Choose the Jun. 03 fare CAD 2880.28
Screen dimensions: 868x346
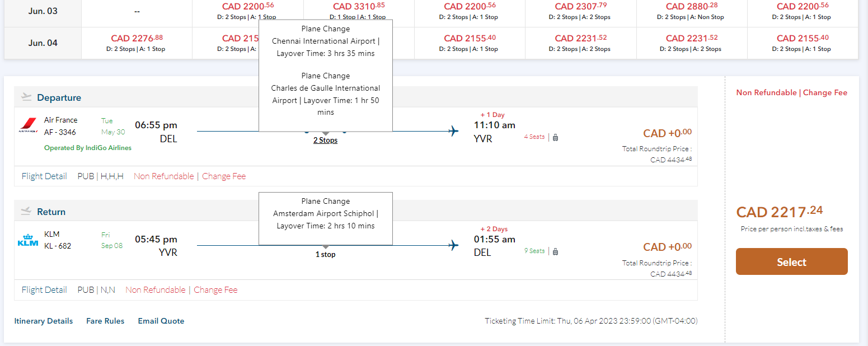691,7
